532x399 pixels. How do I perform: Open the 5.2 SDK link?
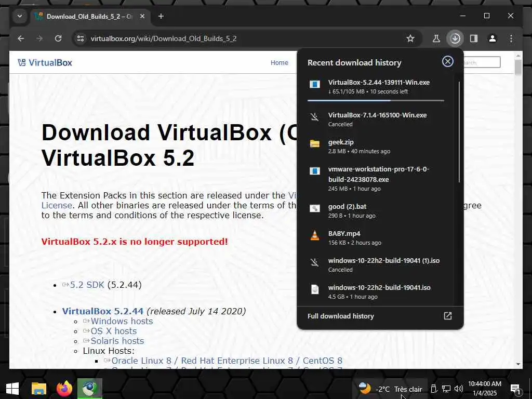tap(87, 285)
